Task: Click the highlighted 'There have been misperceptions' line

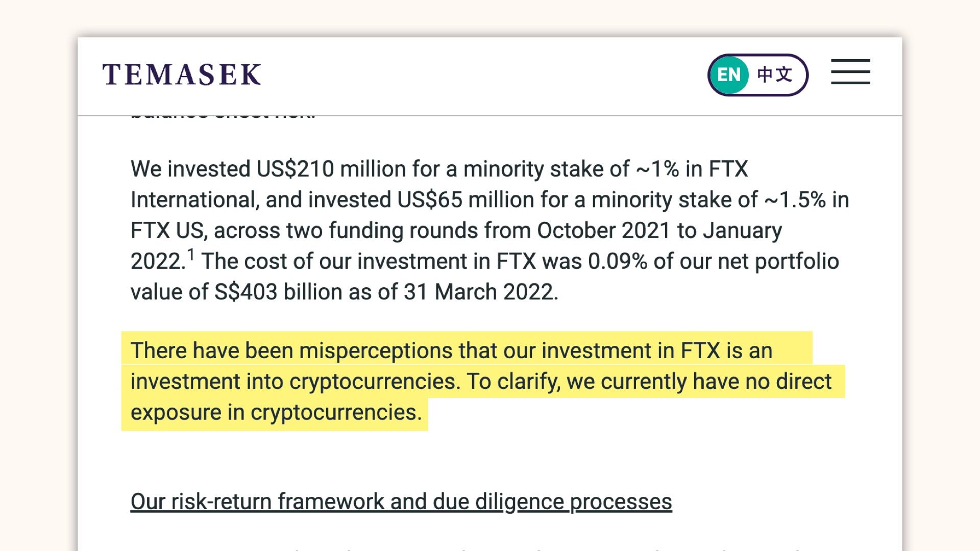Action: click(x=451, y=350)
